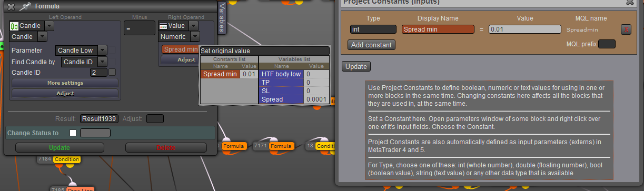
Task: Click the candle chart icon in Left Operand
Action: (14, 26)
